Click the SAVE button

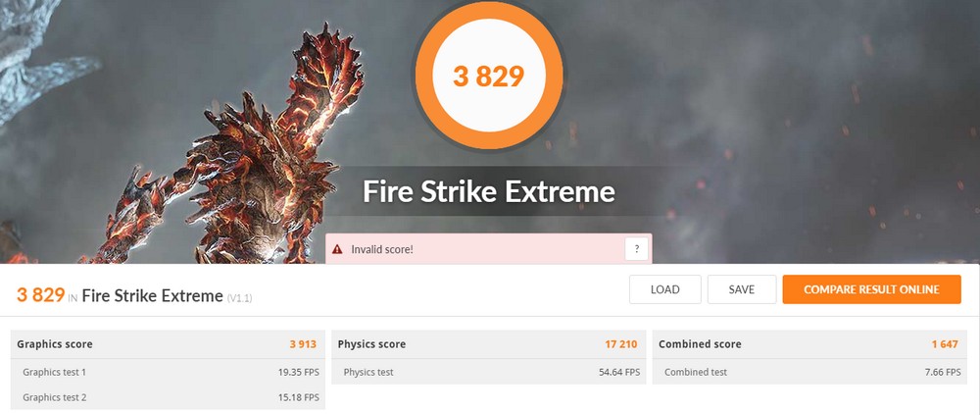pos(742,289)
